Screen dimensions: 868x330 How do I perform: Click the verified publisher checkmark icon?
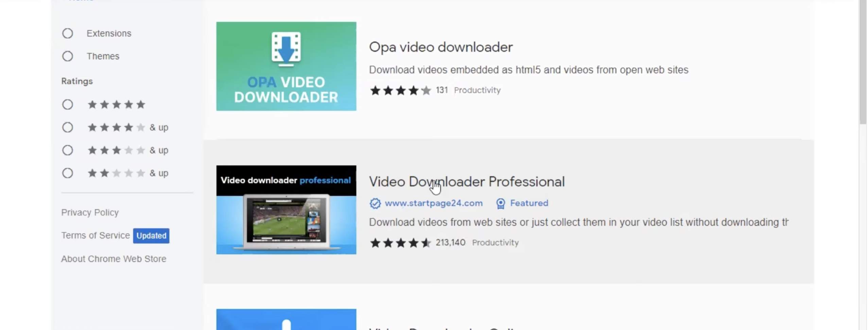point(375,203)
